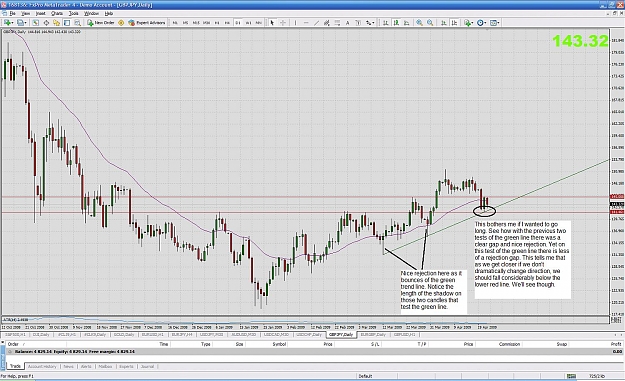Switch to GBPUSD,H1 chart tab
This screenshot has width=625, height=381.
(405, 335)
